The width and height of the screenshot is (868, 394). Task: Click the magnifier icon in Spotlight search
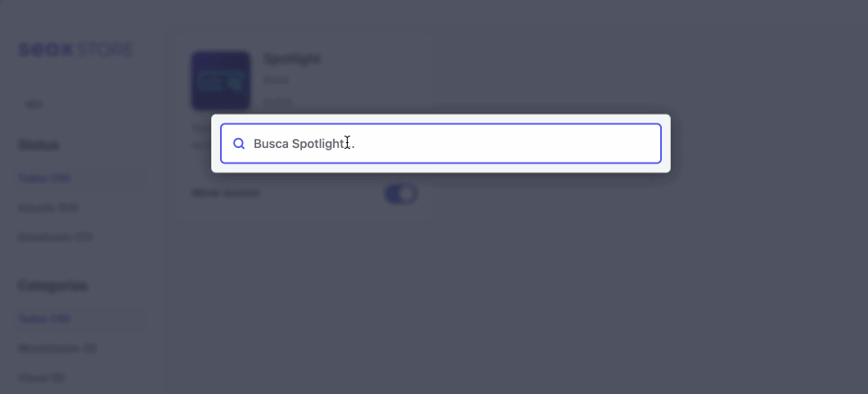click(239, 144)
